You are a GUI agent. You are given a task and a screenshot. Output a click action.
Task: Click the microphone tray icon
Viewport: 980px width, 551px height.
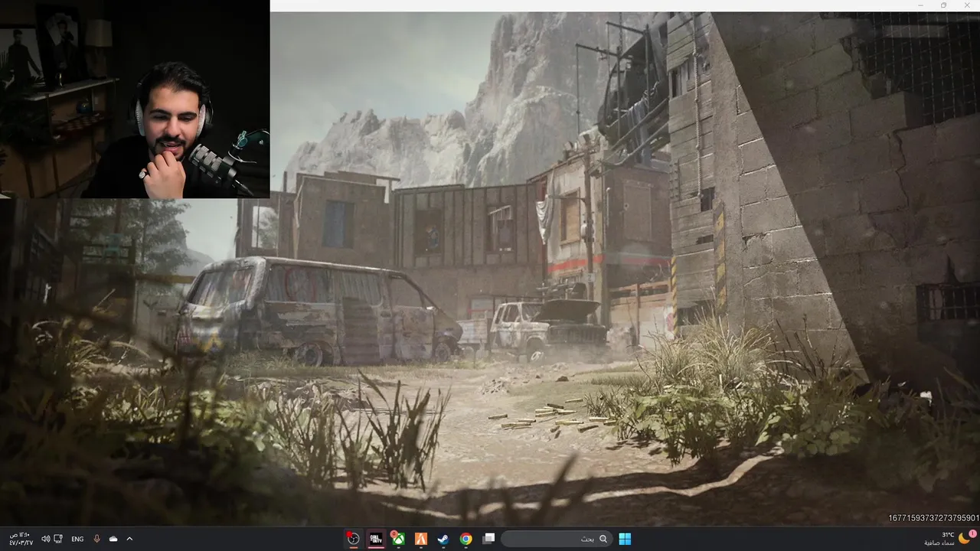pos(96,539)
